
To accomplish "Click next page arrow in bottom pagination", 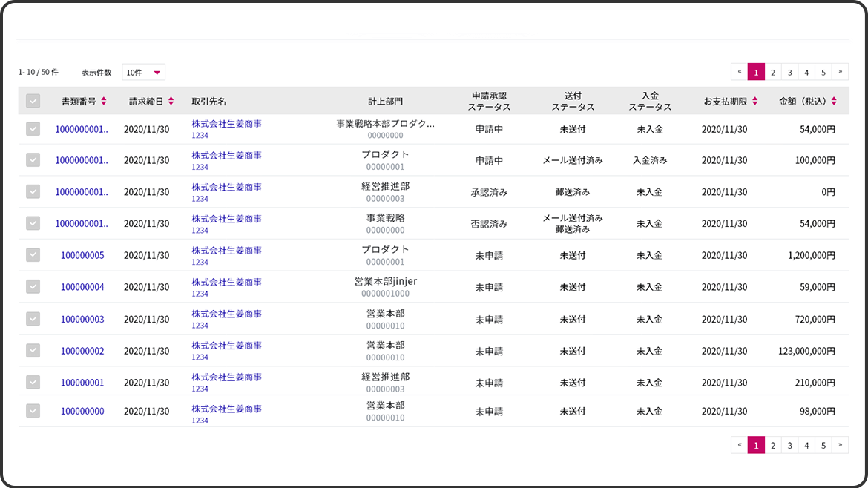I will click(x=840, y=445).
